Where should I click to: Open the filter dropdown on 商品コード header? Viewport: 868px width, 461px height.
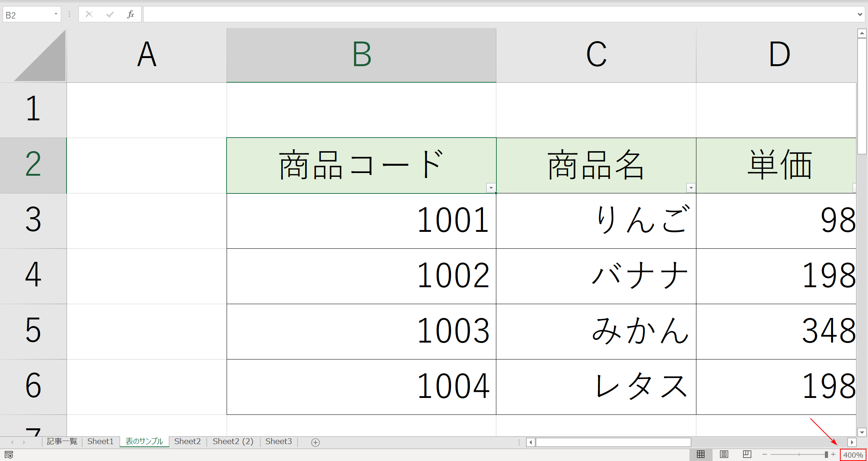[x=491, y=188]
